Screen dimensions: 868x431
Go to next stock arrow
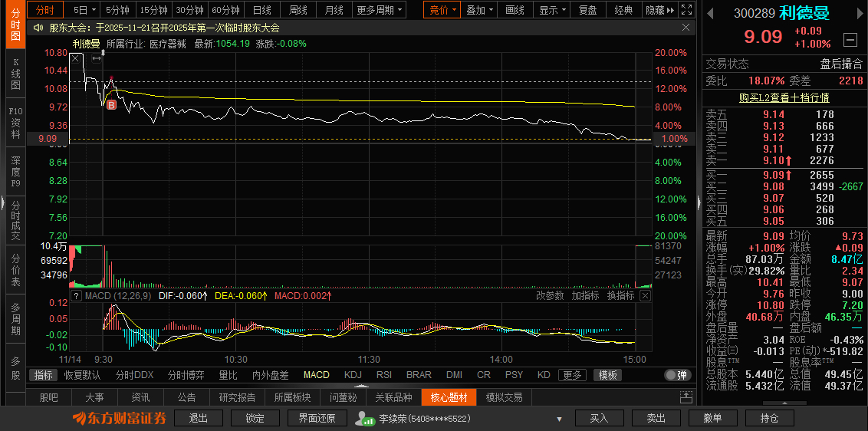coord(860,13)
